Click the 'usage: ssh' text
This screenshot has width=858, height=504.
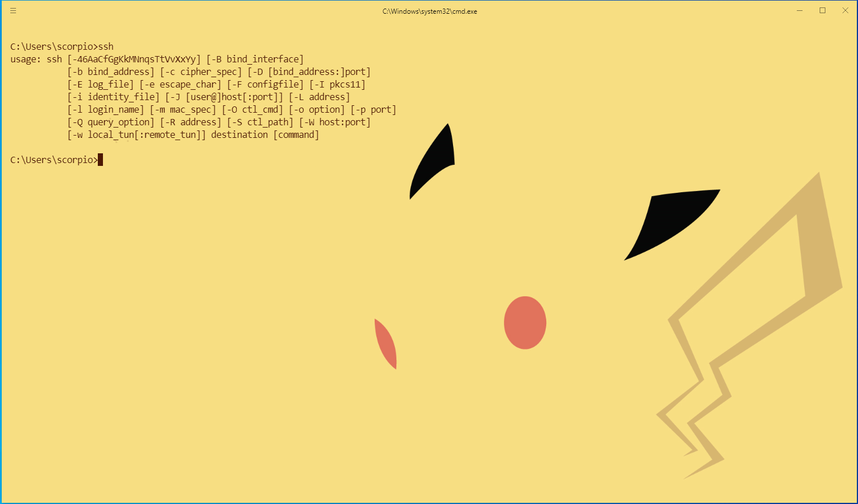point(36,59)
